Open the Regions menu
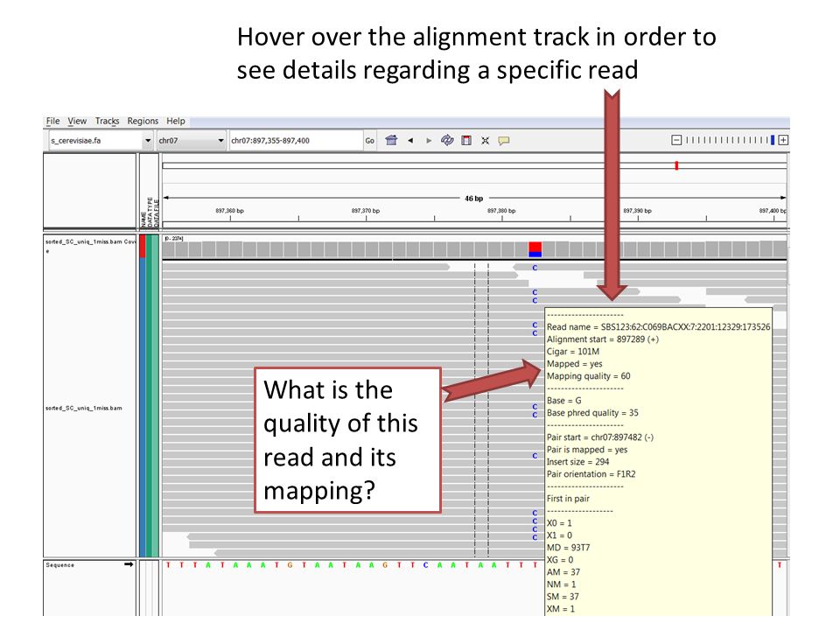Screen dimensions: 840x630 [143, 121]
